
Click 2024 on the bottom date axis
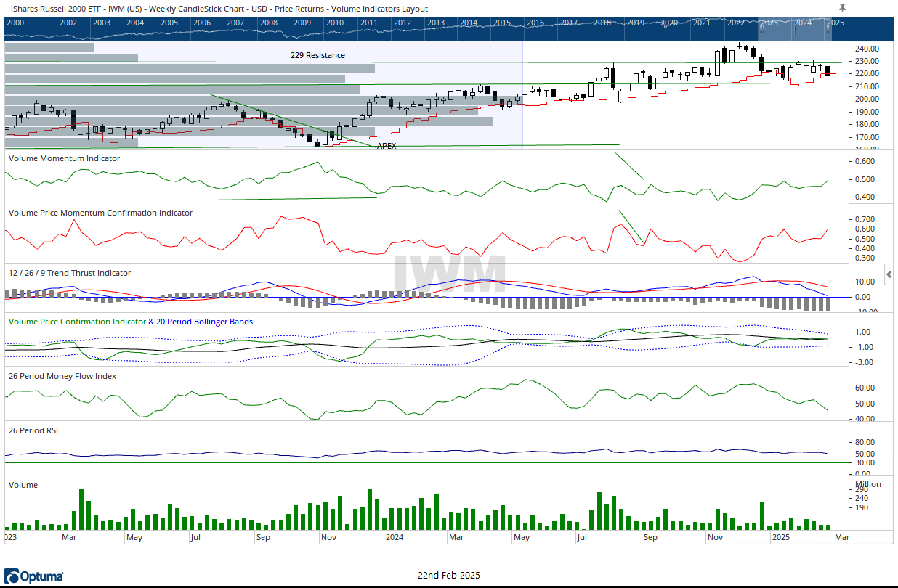pyautogui.click(x=394, y=537)
